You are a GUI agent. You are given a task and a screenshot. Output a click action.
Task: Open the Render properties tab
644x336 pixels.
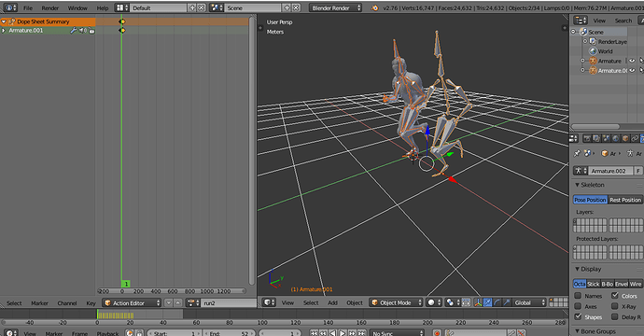(587, 138)
